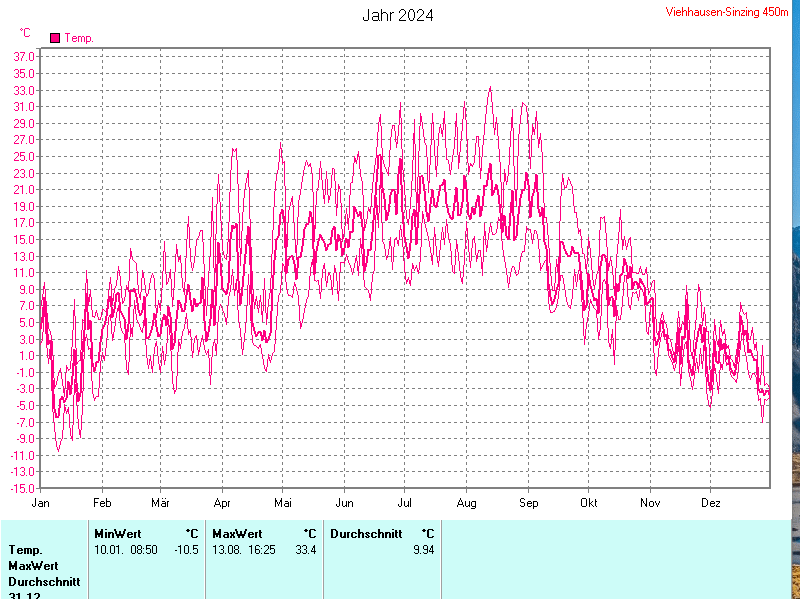Select the Jan marker on the time axis
The width and height of the screenshot is (800, 599).
41,502
